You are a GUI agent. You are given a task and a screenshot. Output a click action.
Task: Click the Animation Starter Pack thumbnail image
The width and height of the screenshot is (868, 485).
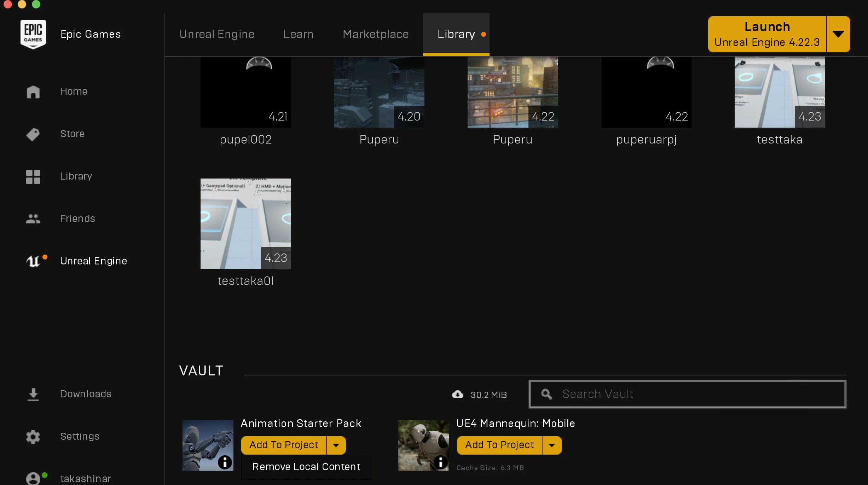[208, 445]
